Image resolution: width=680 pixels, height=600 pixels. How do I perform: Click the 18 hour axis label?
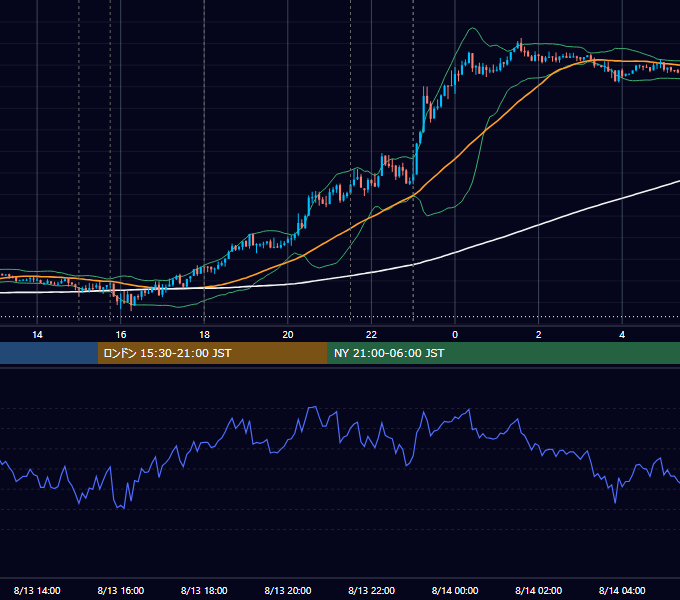(x=204, y=335)
